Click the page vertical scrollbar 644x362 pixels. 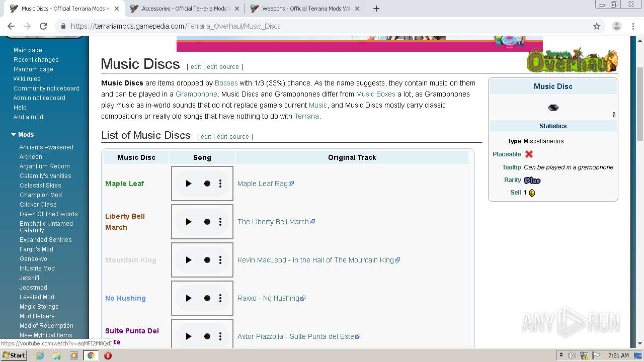[639, 104]
